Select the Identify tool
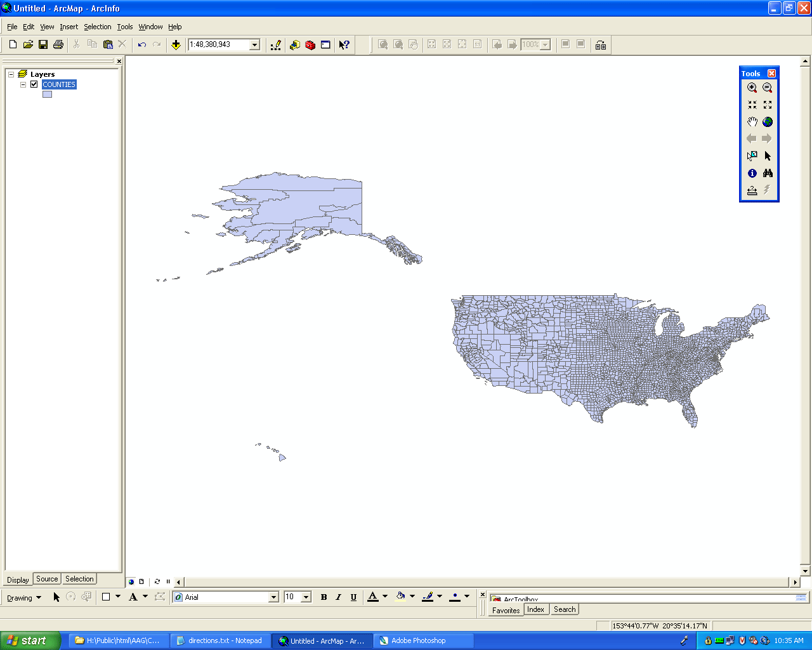The height and width of the screenshot is (650, 812). pos(752,173)
